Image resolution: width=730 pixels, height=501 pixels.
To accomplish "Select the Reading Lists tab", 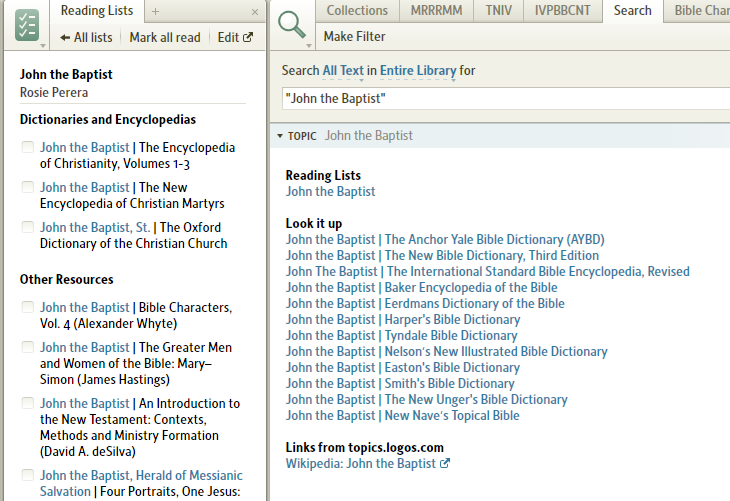I will point(97,10).
